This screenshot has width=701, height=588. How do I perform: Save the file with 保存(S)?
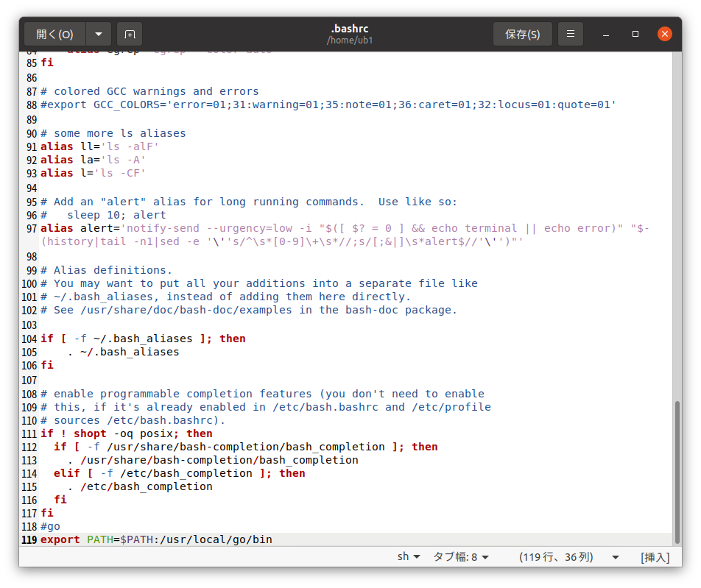pos(522,34)
